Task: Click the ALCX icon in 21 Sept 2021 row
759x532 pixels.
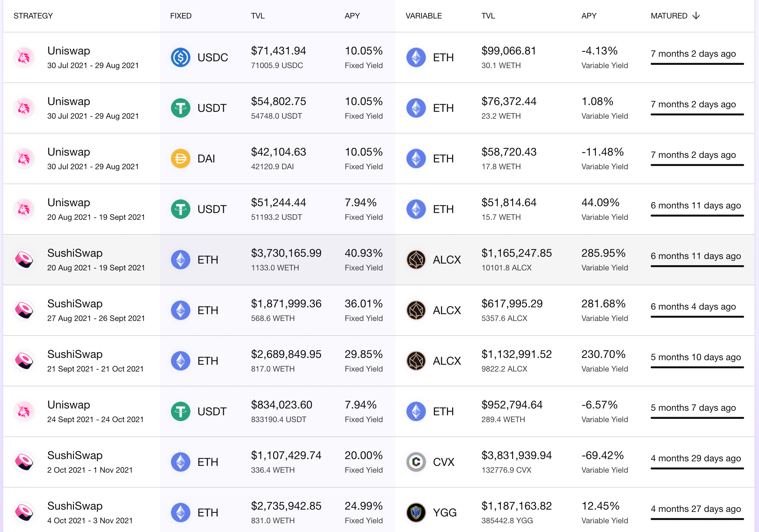Action: pos(416,361)
